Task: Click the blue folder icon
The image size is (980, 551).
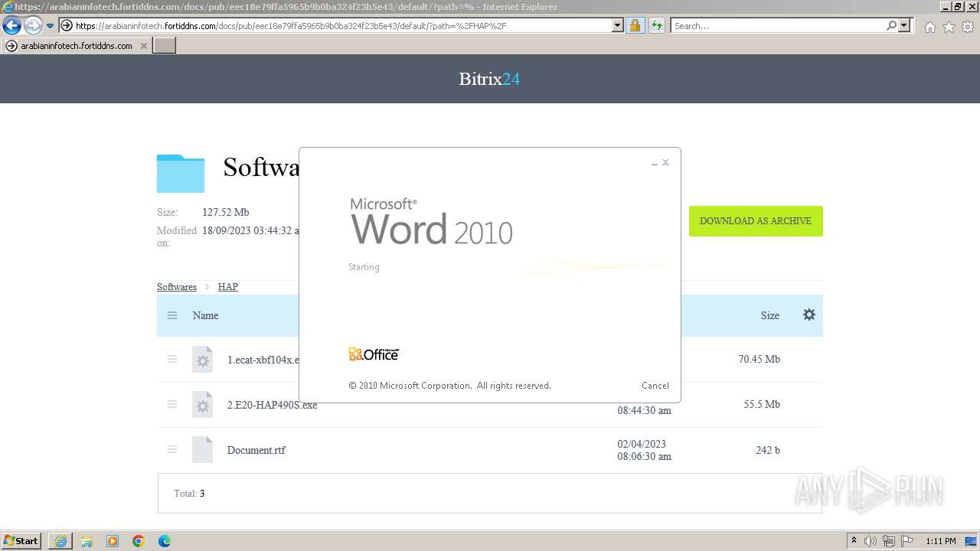Action: [x=181, y=173]
